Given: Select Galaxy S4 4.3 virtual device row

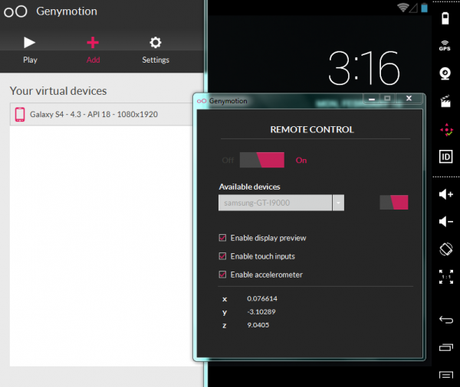Looking at the screenshot, I should coord(101,114).
